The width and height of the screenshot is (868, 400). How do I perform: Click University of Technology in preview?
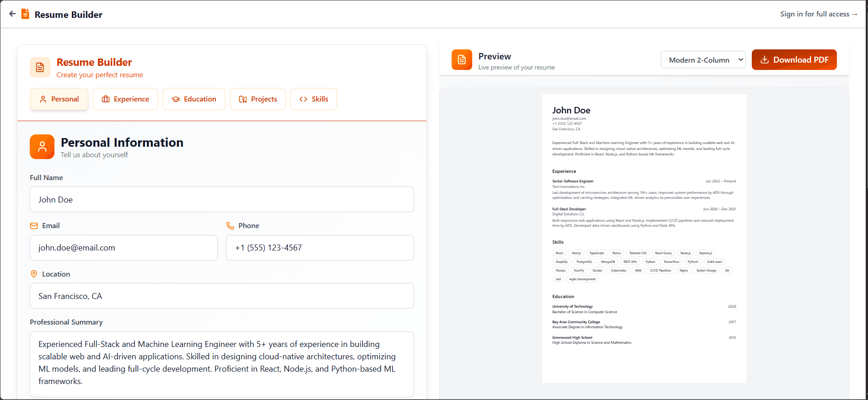click(x=572, y=307)
